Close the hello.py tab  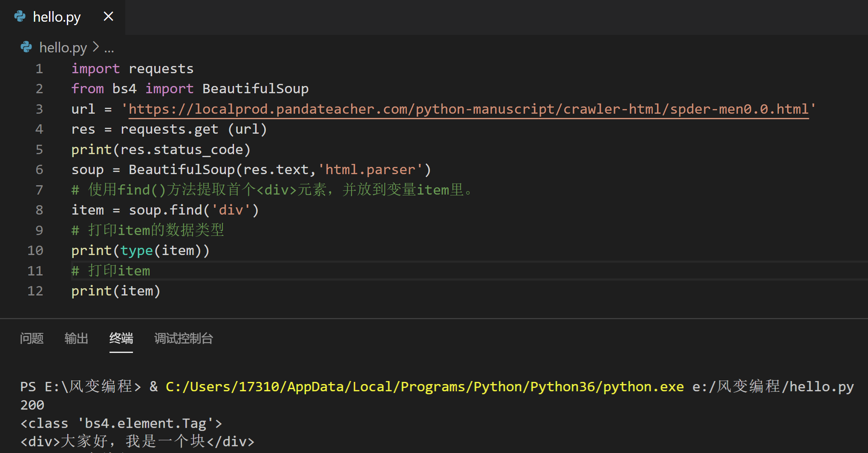click(x=109, y=17)
